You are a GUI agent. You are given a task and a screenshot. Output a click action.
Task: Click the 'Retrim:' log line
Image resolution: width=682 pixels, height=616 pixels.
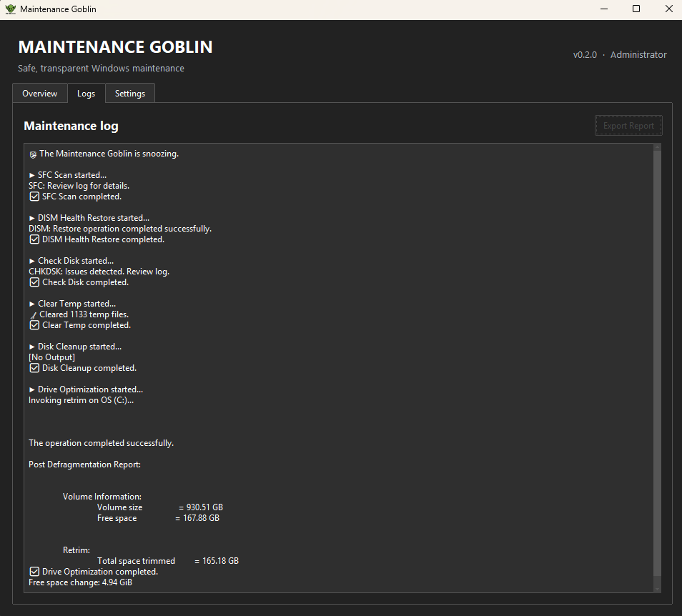tap(76, 550)
